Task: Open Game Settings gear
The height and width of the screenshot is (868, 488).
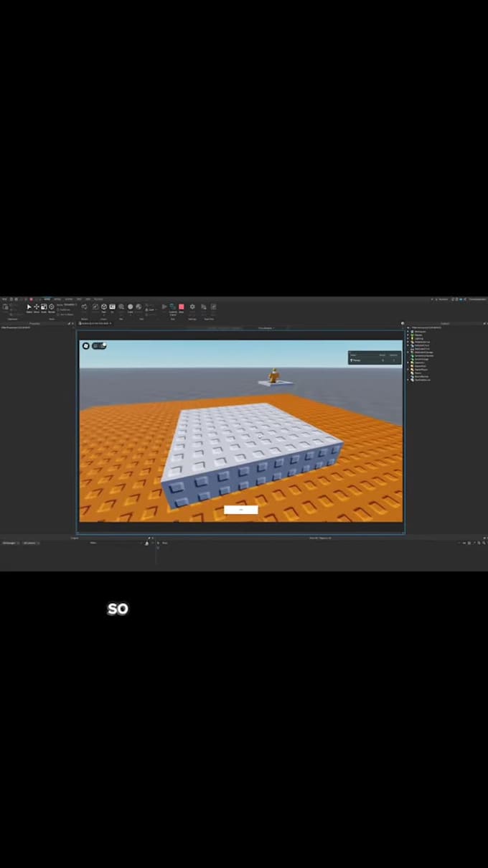Action: point(192,307)
